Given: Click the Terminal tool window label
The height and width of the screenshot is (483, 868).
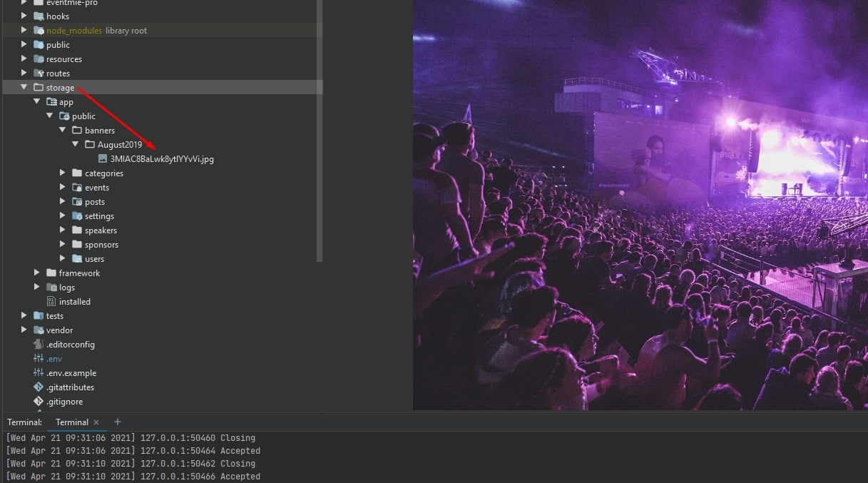Looking at the screenshot, I should (x=24, y=422).
